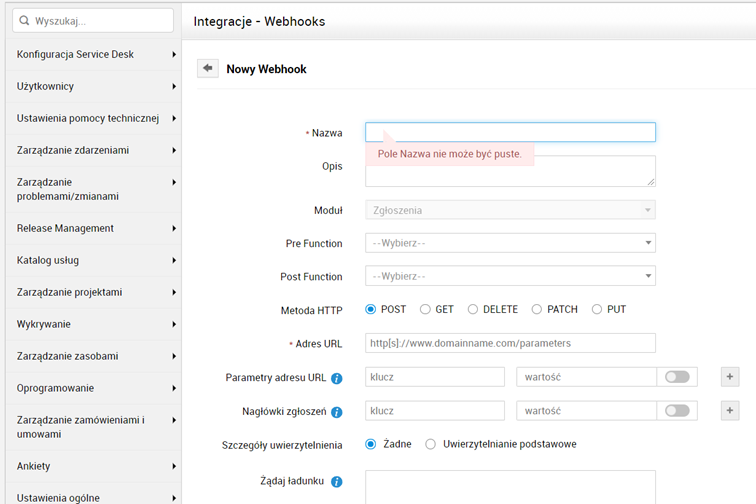Screen dimensions: 756x504
Task: Click arrow next to Zarządzanie projektami
Action: 174,292
